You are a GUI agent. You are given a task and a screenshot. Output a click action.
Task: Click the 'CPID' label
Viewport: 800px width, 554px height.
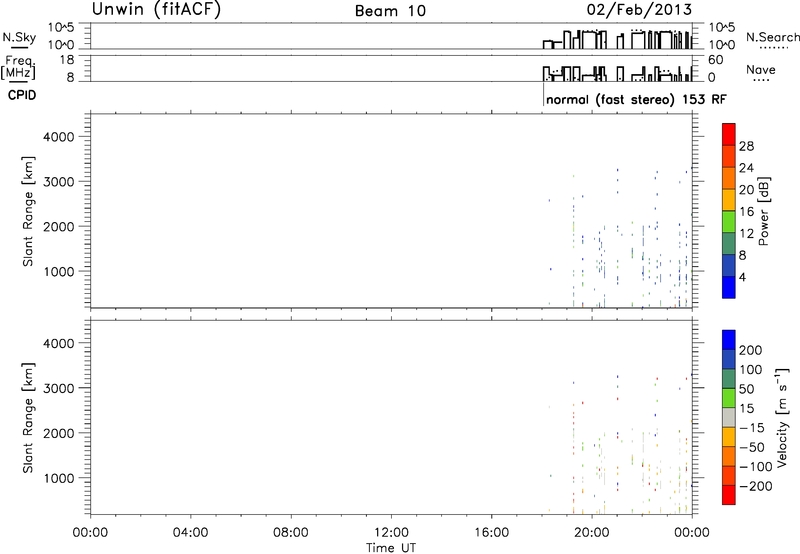tap(22, 95)
